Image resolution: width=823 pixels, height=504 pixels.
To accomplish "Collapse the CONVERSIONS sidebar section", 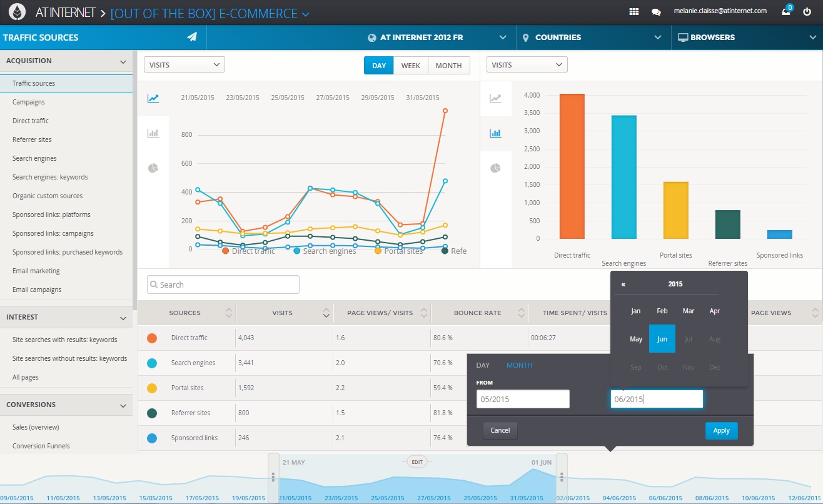I will click(123, 406).
